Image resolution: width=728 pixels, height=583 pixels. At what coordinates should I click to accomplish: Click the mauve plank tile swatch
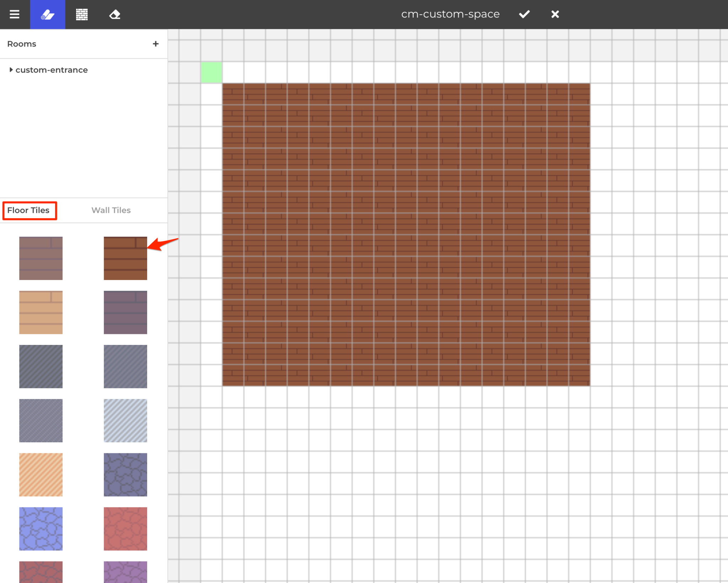click(41, 258)
